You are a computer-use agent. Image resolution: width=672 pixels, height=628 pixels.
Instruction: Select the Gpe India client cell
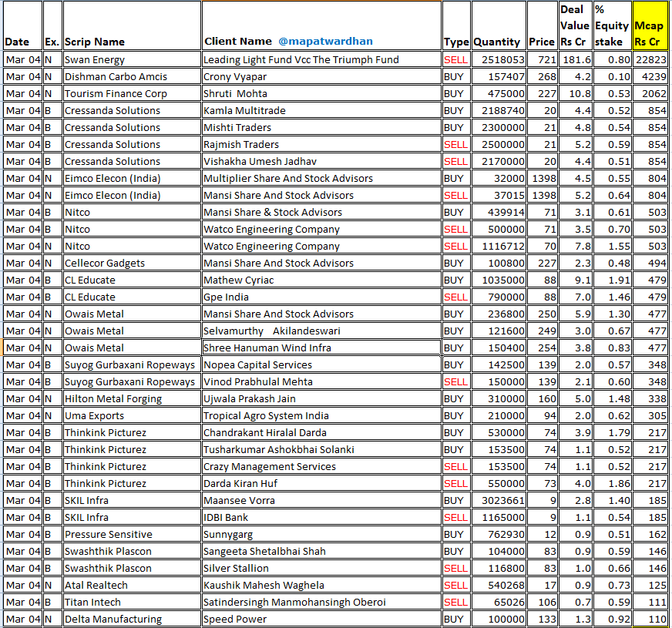[321, 297]
